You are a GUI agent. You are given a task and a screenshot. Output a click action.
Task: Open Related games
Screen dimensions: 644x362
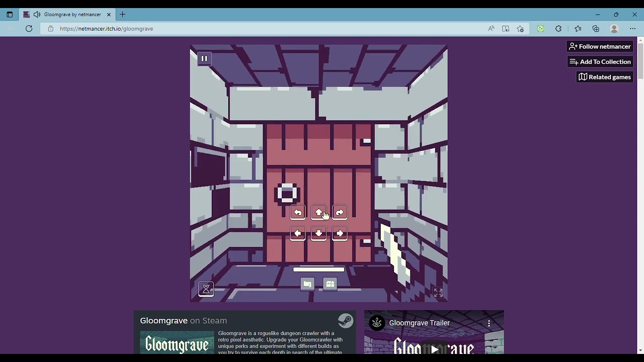[x=605, y=77]
